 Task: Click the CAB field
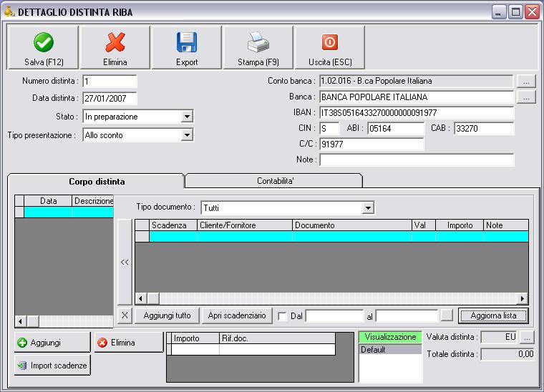point(484,128)
